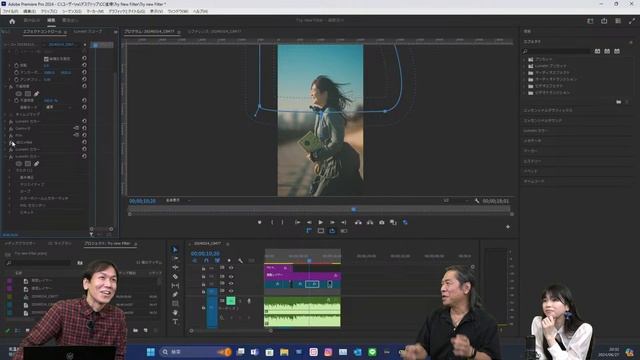Hide the topmost video track eye

tap(231, 268)
